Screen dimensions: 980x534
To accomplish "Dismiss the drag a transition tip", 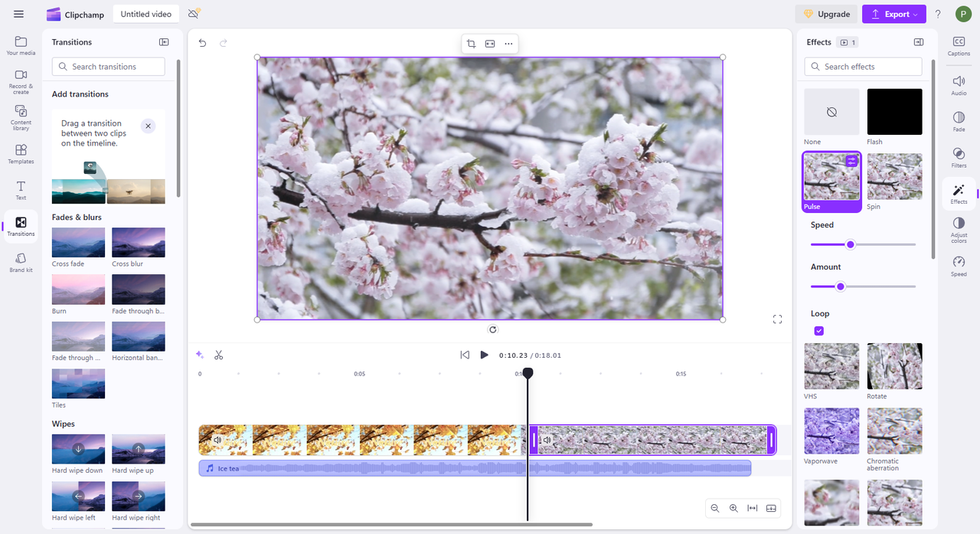I will tap(149, 126).
